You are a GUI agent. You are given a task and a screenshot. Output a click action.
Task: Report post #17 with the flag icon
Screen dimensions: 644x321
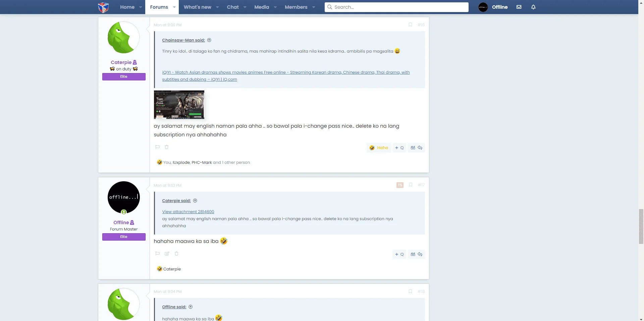point(157,254)
